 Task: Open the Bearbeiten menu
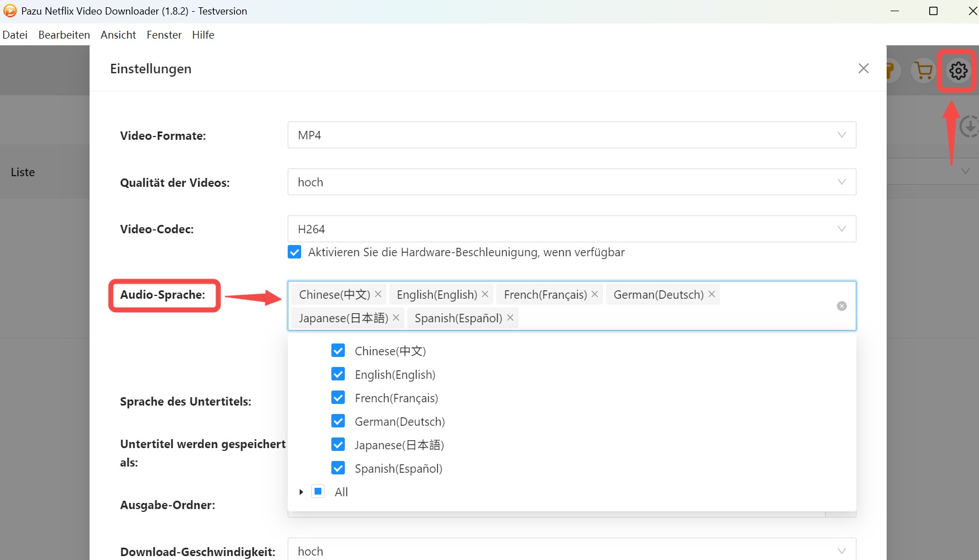(64, 35)
